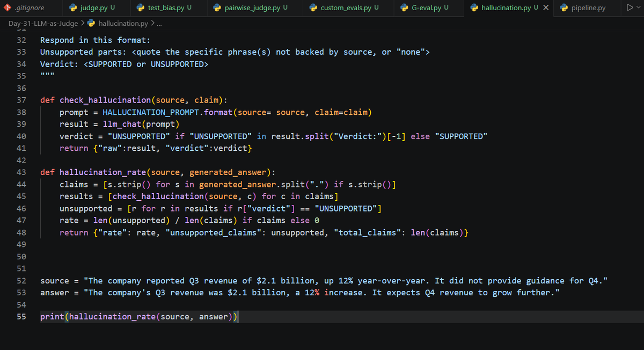Click 'Unsupported parts:' on line 33
Image resolution: width=644 pixels, height=350 pixels.
(x=83, y=52)
